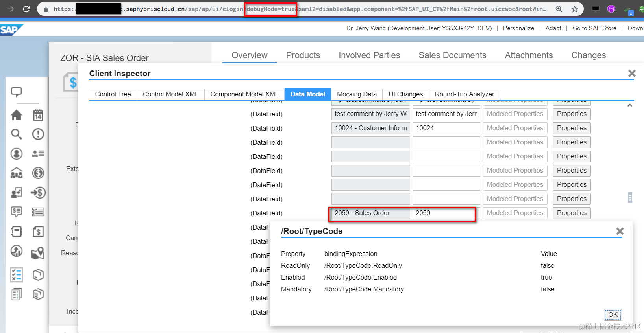Click the '2059 - Sales Order' read-only field
This screenshot has width=644, height=333.
[370, 213]
